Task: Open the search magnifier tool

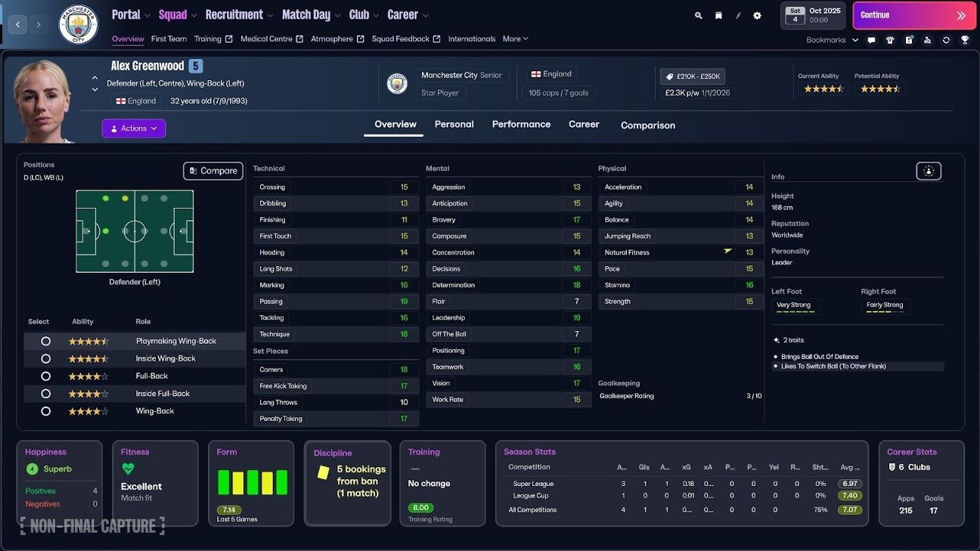Action: [698, 15]
